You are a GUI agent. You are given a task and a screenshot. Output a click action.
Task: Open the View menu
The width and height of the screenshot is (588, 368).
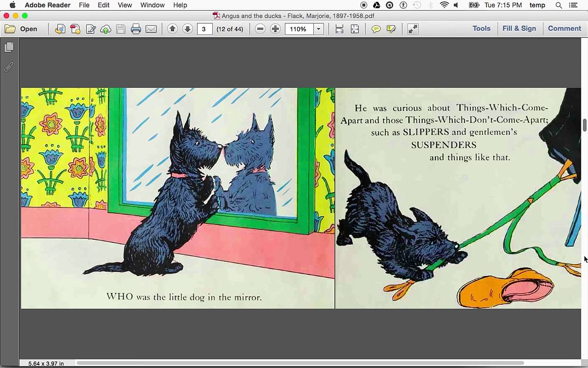(125, 5)
